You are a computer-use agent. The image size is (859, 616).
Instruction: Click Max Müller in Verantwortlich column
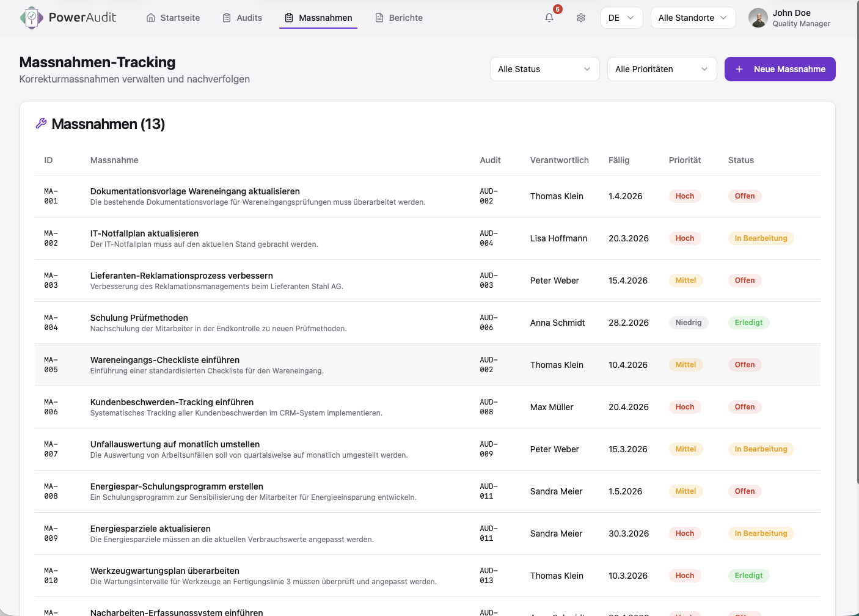(x=552, y=407)
